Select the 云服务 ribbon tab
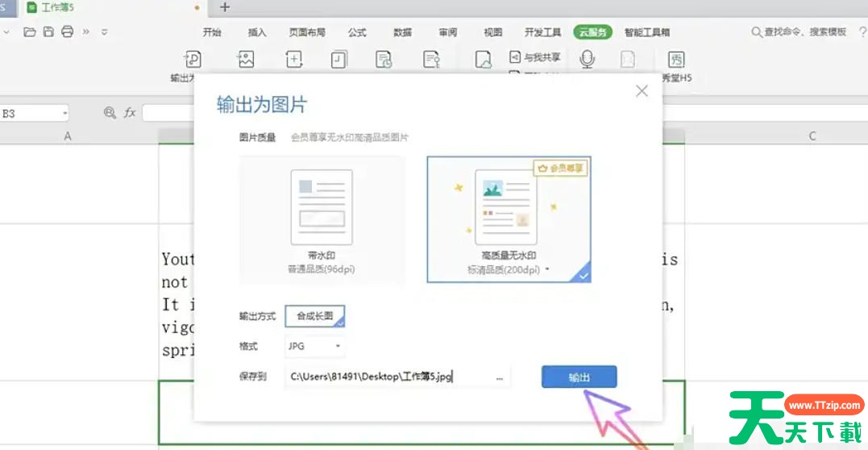The image size is (868, 450). (593, 32)
